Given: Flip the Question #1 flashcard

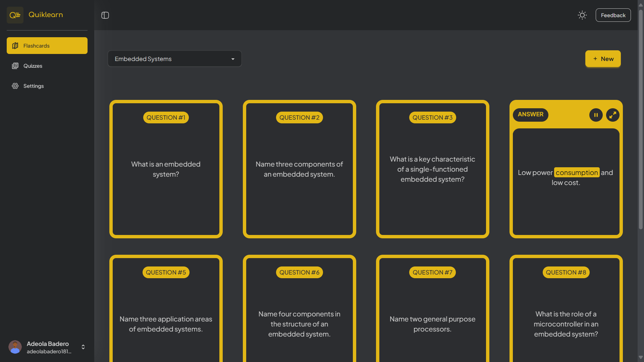Looking at the screenshot, I should point(166,169).
